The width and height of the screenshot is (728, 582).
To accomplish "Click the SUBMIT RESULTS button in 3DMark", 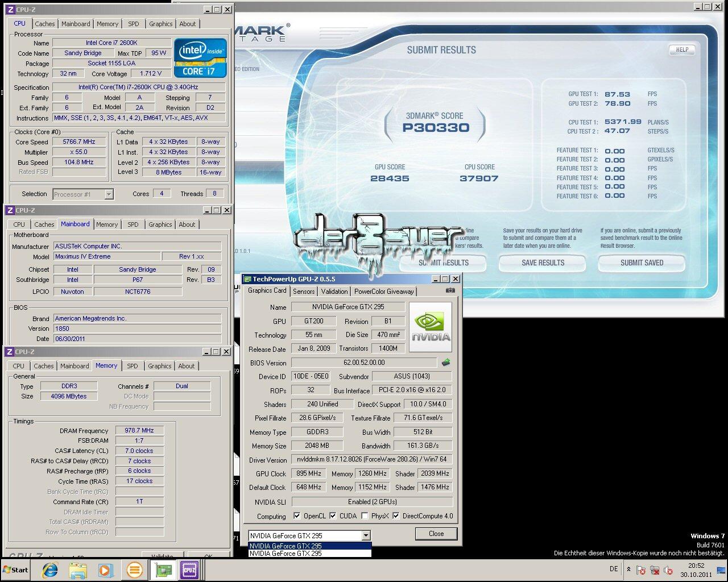I will pos(444,263).
